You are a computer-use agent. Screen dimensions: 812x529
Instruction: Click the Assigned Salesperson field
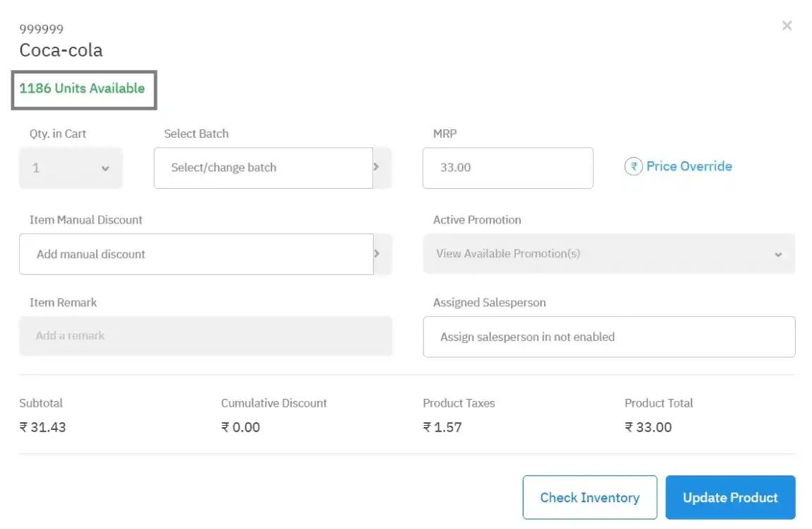(609, 337)
